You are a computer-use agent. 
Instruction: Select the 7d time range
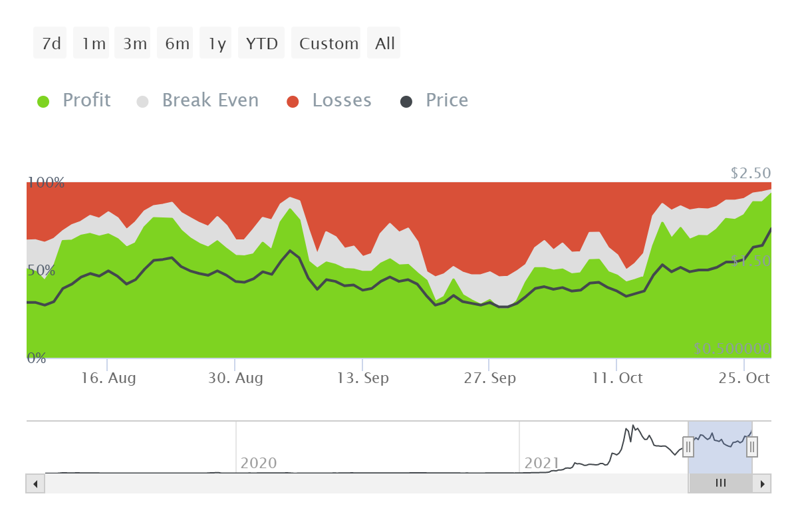tap(51, 43)
